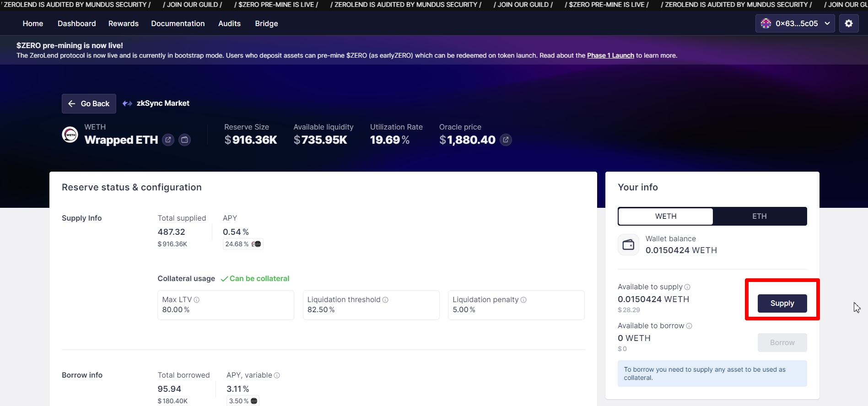Click the $ZERO pre-mining is now live! heading
Viewport: 868px width, 406px height.
click(70, 45)
